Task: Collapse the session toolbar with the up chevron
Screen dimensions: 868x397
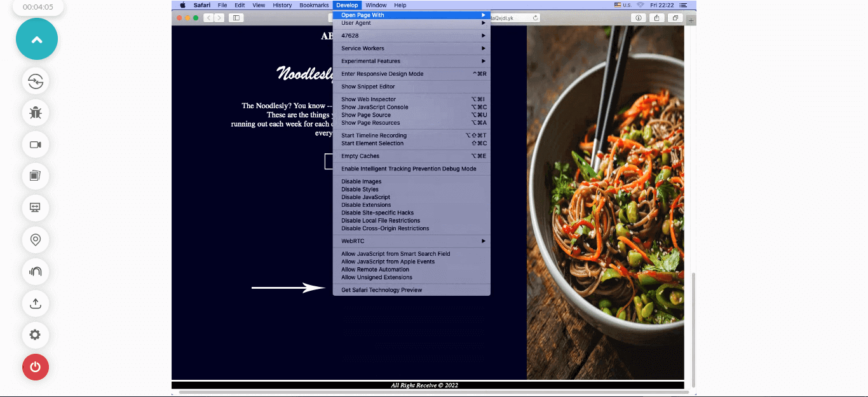Action: tap(37, 39)
